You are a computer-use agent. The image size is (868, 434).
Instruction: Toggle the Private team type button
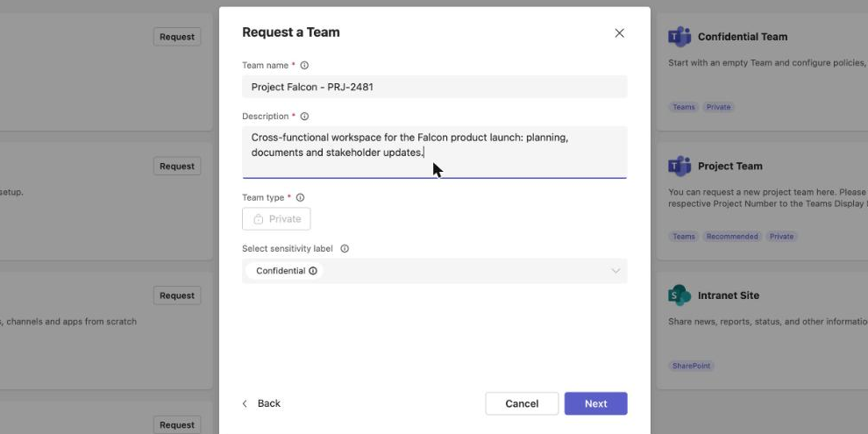276,218
